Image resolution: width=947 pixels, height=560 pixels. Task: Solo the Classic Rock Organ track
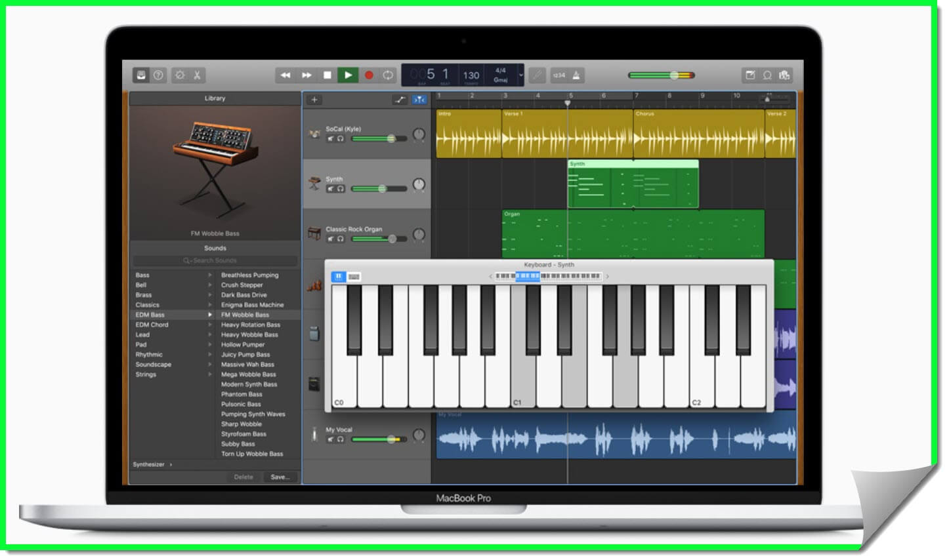(x=340, y=239)
